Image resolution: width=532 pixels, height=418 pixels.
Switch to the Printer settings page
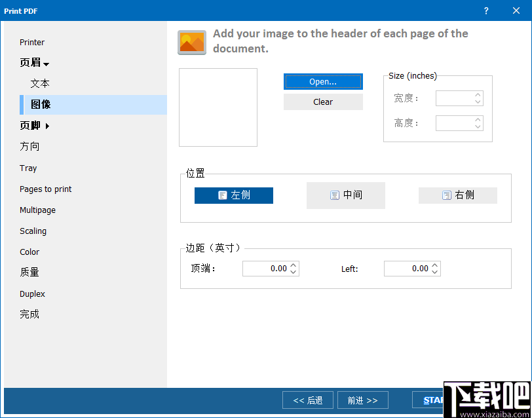[32, 42]
